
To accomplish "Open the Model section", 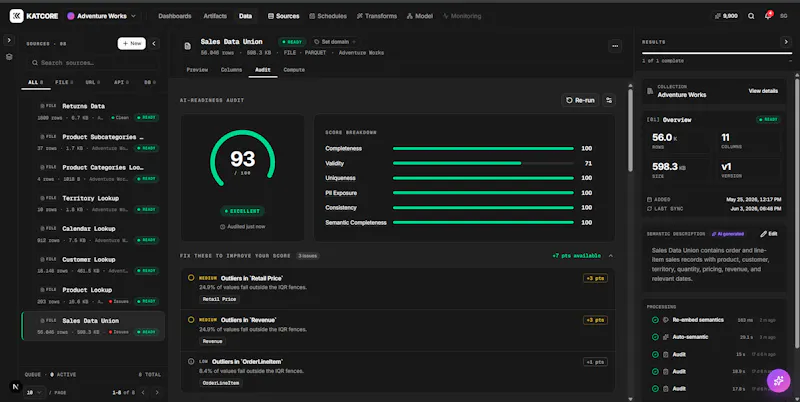I will (x=419, y=16).
